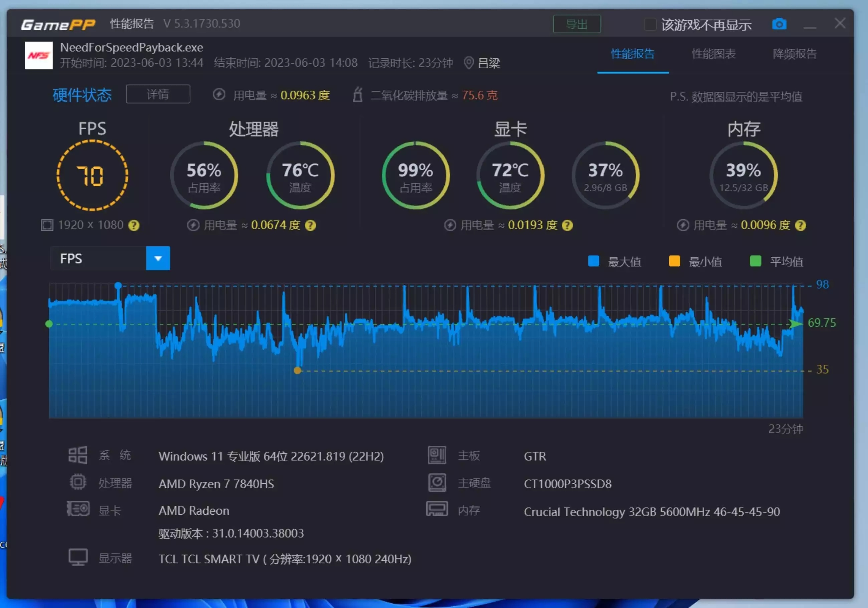Image resolution: width=868 pixels, height=608 pixels.
Task: Open the help icon after 0.0096 度
Action: click(x=800, y=226)
